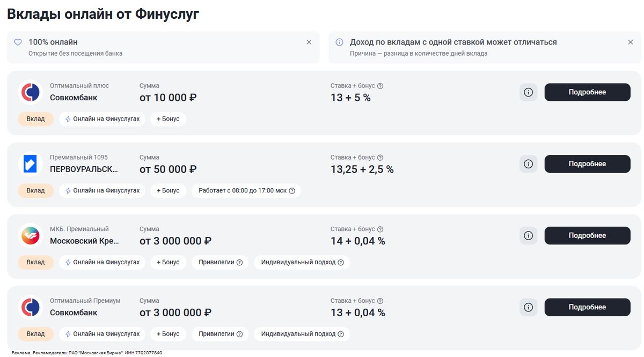Click the question mark on Привилегии in the МКБ row
This screenshot has width=644, height=357.
(x=239, y=263)
